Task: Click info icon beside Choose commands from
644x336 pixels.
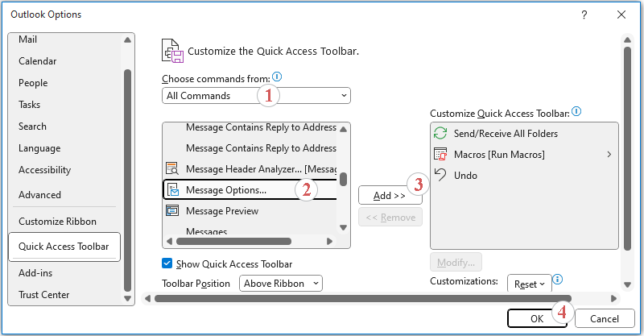Action: pyautogui.click(x=277, y=77)
